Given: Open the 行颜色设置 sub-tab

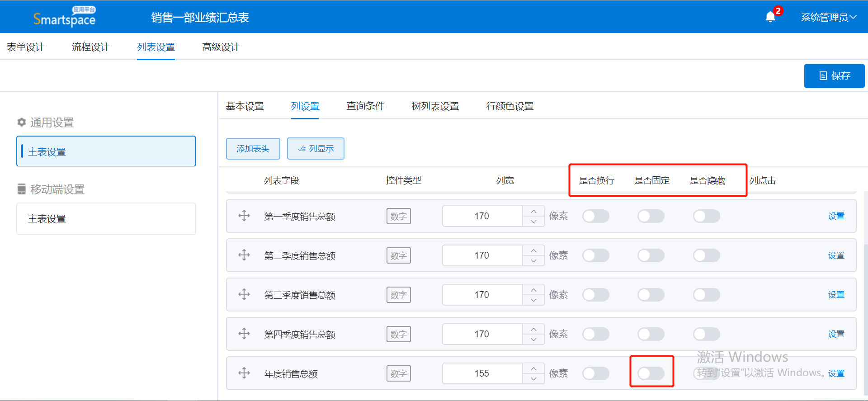Looking at the screenshot, I should 510,106.
